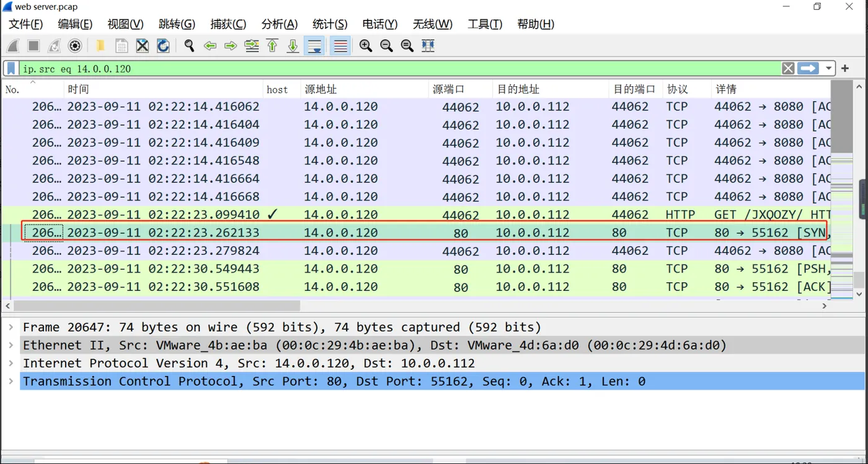
Task: Open the 统计(S) menu
Action: tap(330, 24)
